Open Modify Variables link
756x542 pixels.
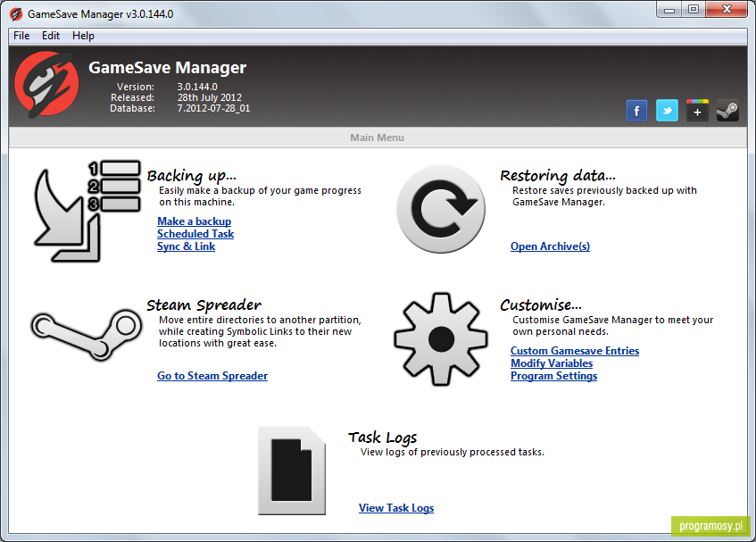click(x=552, y=363)
